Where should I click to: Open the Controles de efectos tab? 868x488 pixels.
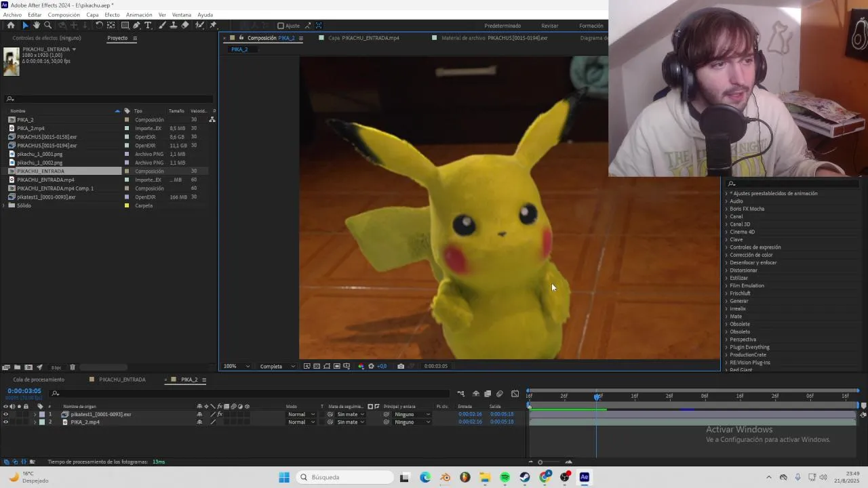click(x=46, y=38)
